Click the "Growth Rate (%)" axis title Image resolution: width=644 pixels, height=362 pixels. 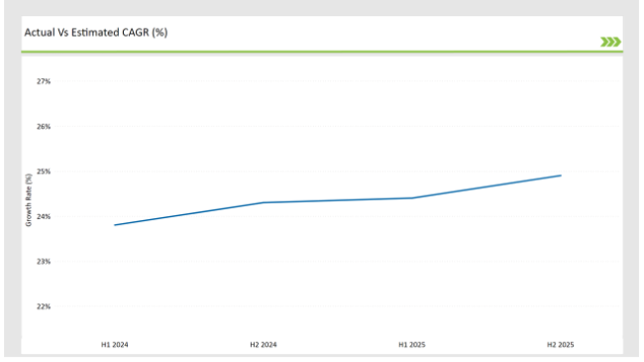coord(29,200)
